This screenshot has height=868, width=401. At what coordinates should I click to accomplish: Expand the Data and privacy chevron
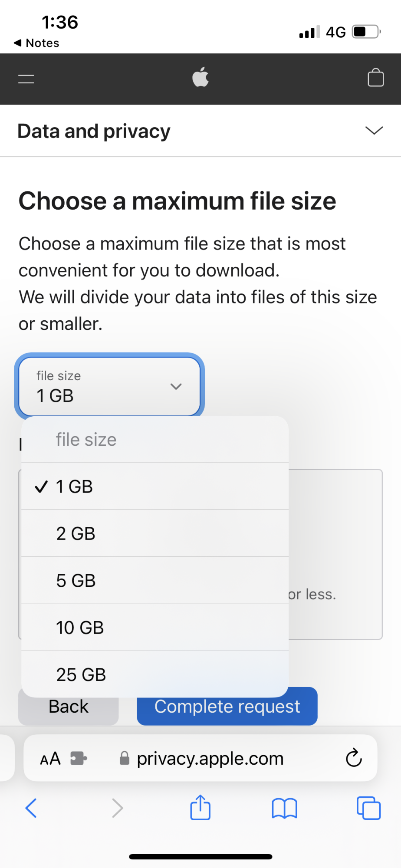[374, 131]
